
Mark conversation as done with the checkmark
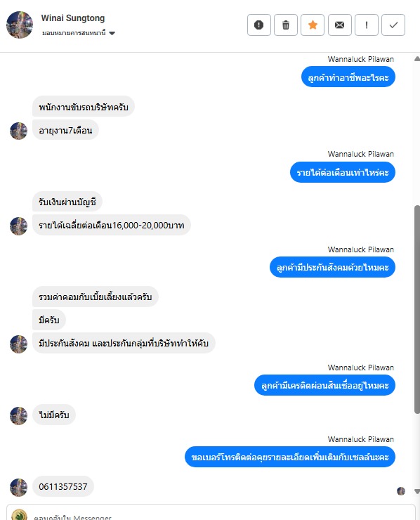tap(393, 25)
